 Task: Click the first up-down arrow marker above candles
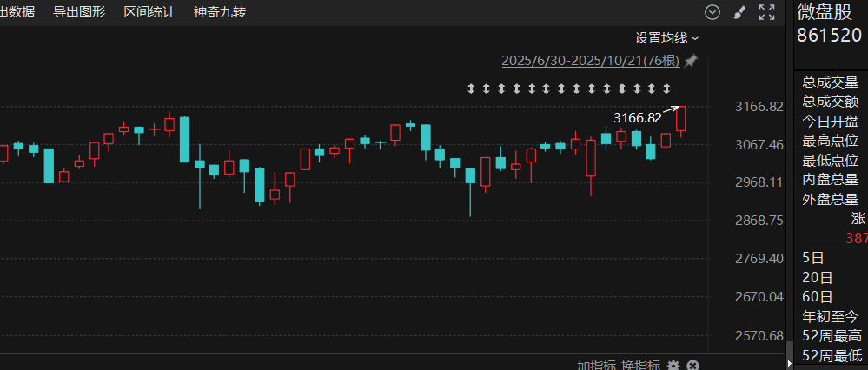pos(471,89)
